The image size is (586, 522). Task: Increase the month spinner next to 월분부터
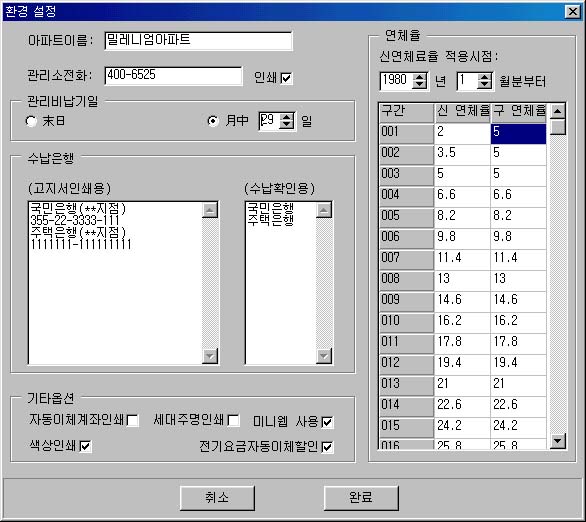click(484, 77)
